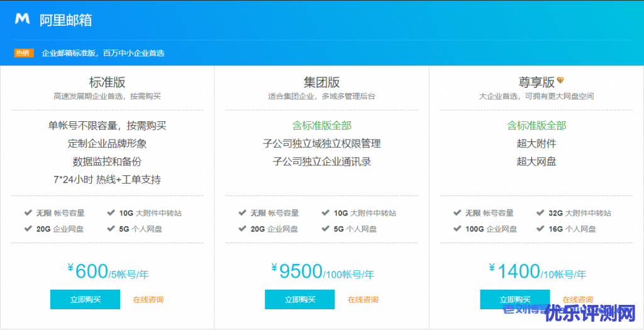Click feature 单帐号不限容量，按需购买

pyautogui.click(x=107, y=126)
